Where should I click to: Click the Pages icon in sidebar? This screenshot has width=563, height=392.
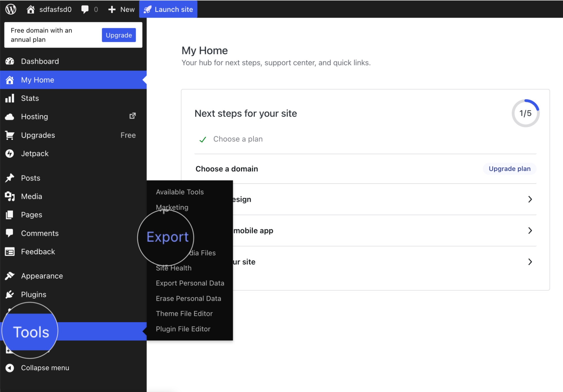pyautogui.click(x=10, y=215)
